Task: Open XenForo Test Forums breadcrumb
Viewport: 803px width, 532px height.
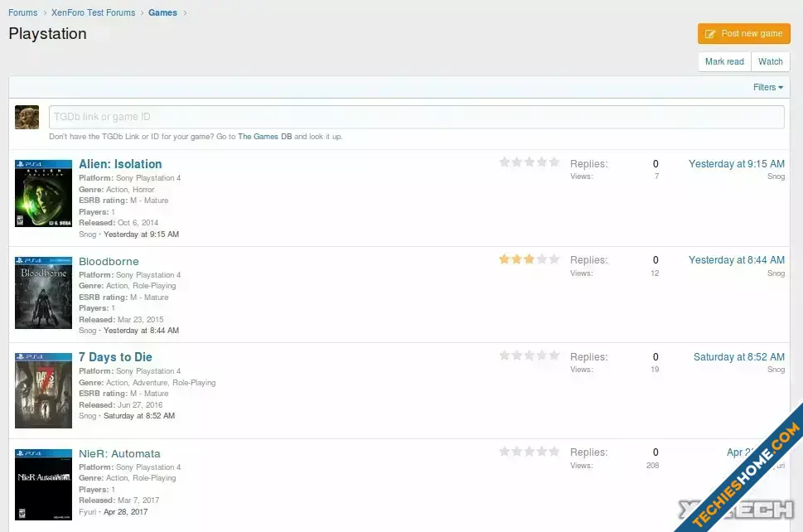Action: [93, 12]
